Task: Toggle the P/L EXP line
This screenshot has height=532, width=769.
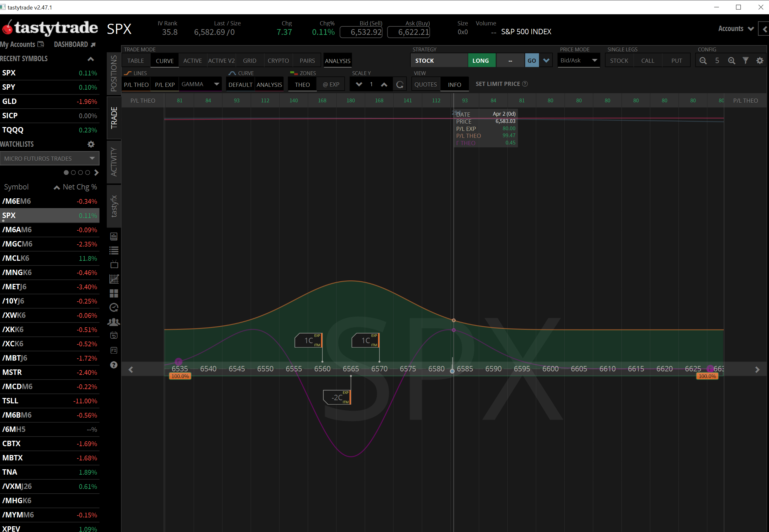Action: [x=165, y=85]
